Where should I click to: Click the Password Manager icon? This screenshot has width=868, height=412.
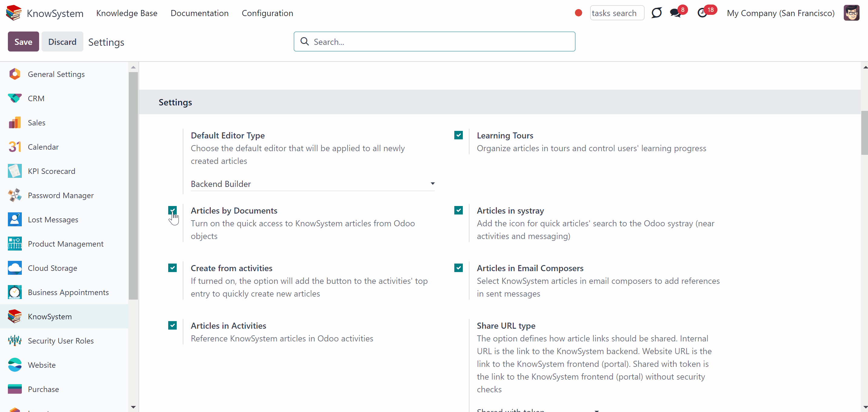[15, 195]
